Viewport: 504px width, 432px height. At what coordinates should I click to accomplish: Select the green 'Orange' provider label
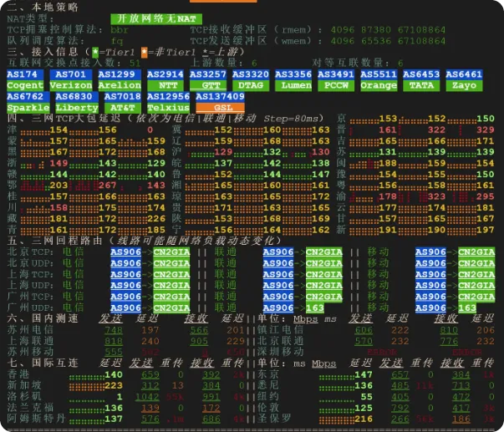[x=379, y=85]
